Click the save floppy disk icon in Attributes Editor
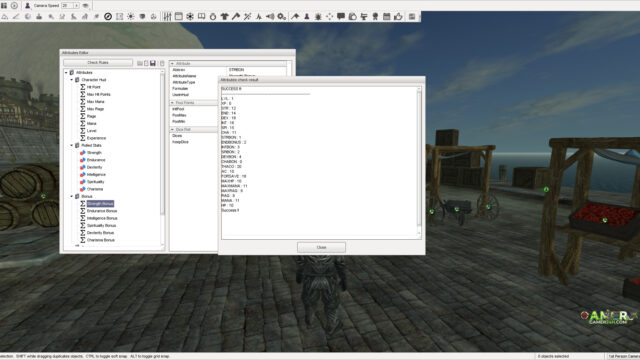The image size is (640, 360). point(153,63)
